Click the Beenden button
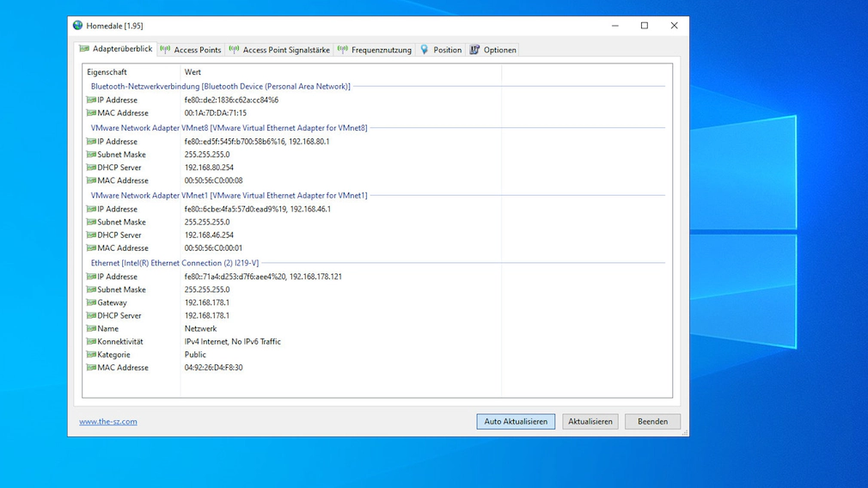 652,422
